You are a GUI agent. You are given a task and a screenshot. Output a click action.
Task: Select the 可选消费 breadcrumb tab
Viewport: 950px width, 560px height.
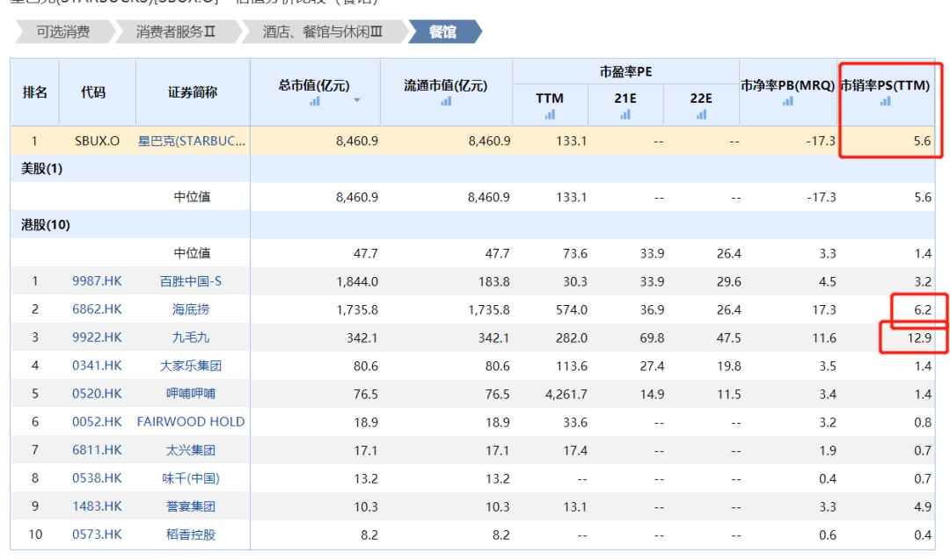[62, 33]
